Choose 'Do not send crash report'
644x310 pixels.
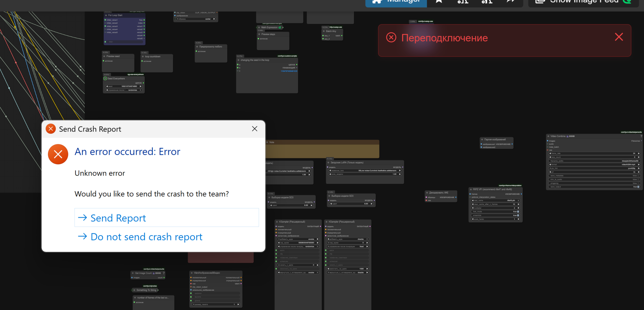146,237
